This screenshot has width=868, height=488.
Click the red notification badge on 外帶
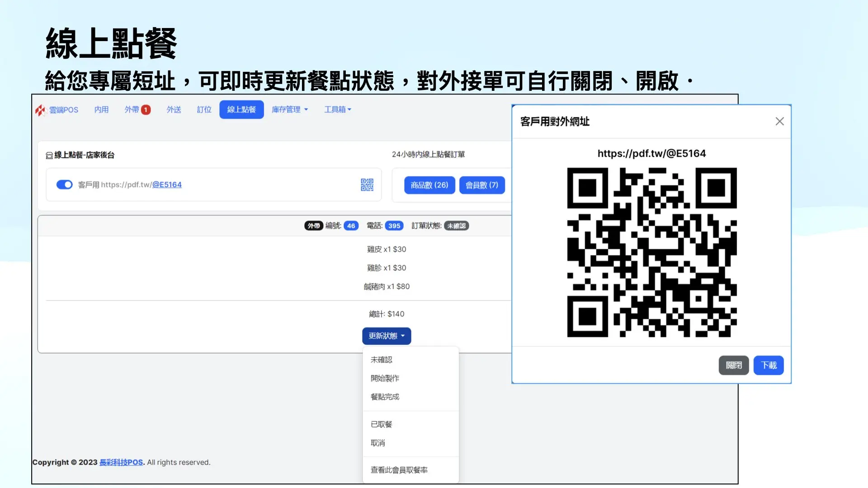[146, 110]
